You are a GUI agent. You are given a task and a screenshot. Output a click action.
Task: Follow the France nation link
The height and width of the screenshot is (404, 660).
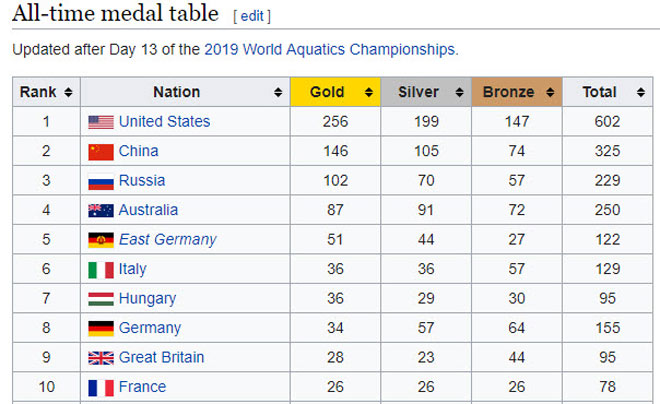coord(142,387)
